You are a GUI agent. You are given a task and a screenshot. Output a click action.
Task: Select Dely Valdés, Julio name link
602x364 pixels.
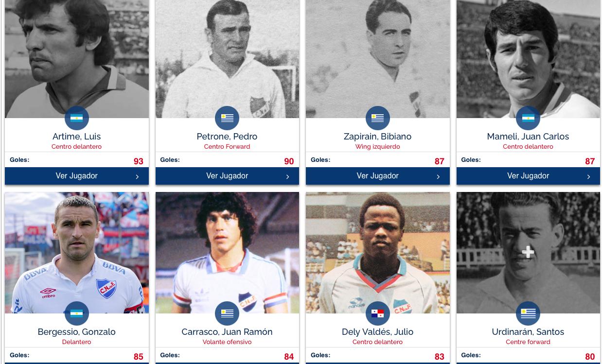[x=378, y=332]
